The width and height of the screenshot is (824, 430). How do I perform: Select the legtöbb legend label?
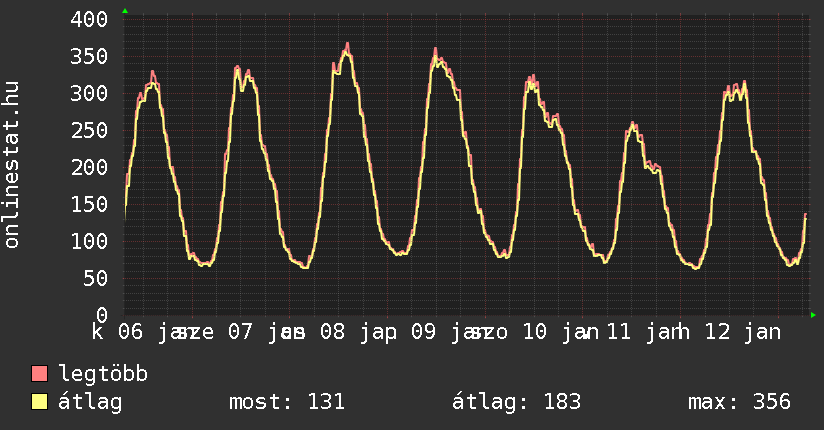(x=104, y=374)
